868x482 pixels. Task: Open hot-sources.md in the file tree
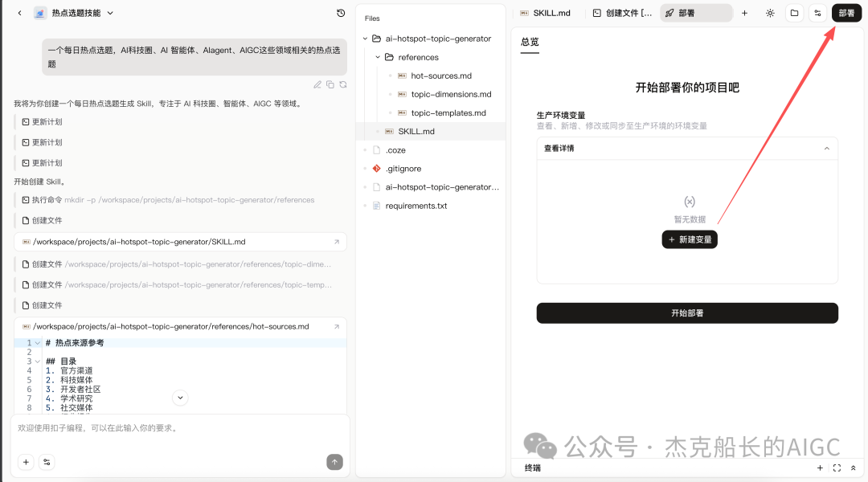click(441, 76)
